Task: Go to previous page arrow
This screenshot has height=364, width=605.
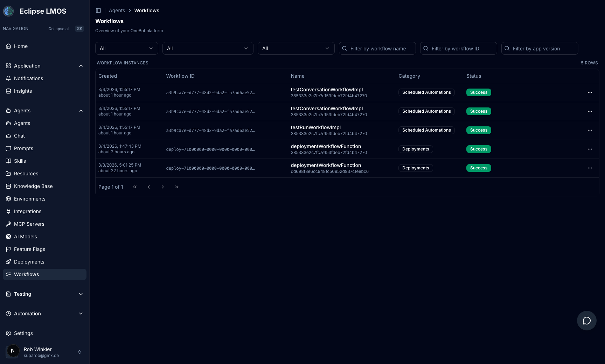Action: click(x=149, y=187)
